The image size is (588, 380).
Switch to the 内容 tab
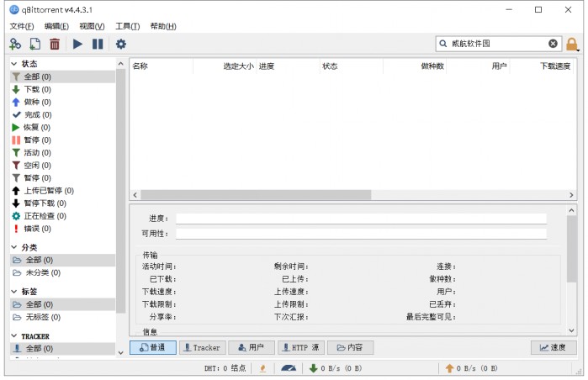[x=350, y=347]
